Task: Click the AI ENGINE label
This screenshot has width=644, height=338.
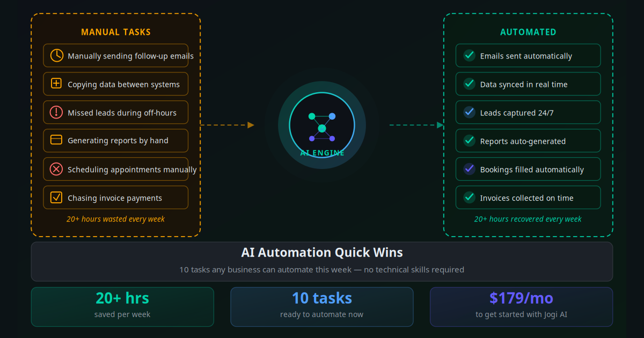Action: pos(322,153)
